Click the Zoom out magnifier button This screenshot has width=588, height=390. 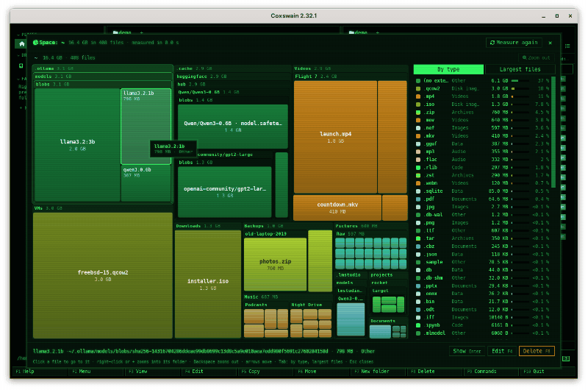point(537,58)
